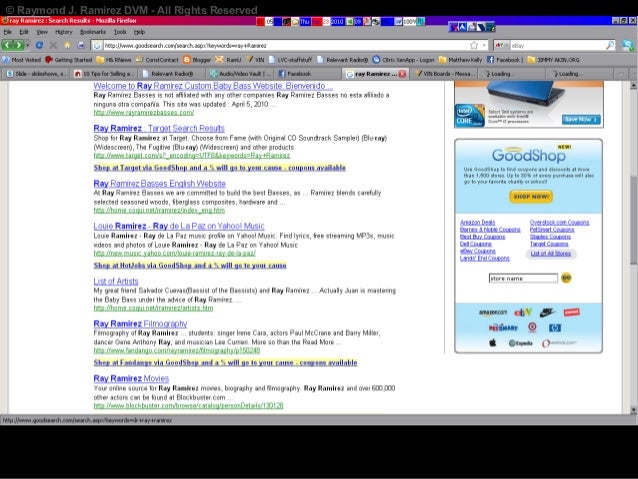Click Shop at Fandango via GoodShop link
The width and height of the screenshot is (638, 479).
(225, 363)
